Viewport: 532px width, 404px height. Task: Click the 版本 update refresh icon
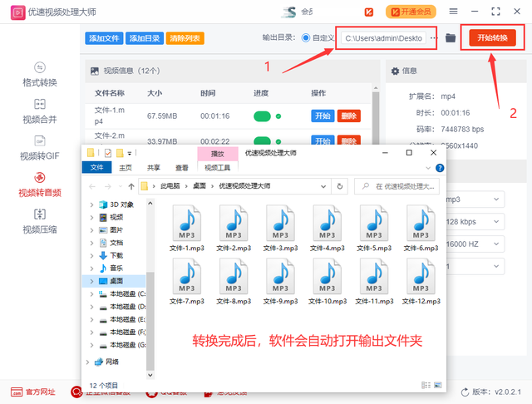[465, 392]
